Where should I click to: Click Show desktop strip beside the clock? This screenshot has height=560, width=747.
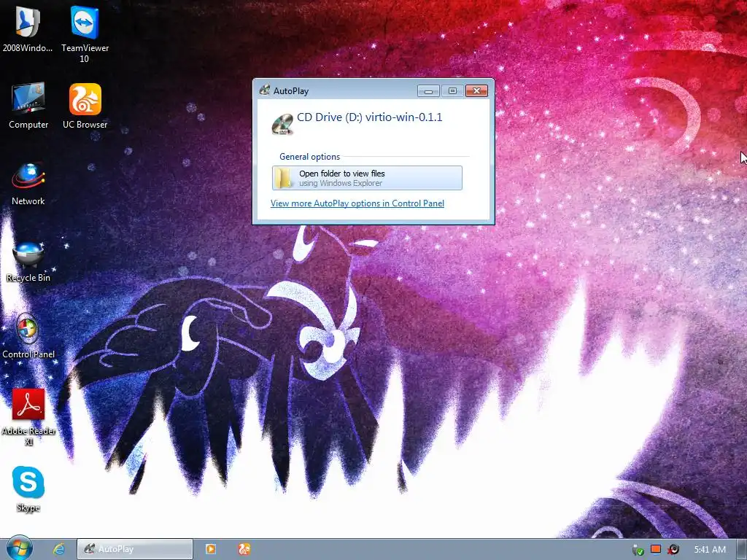click(742, 550)
